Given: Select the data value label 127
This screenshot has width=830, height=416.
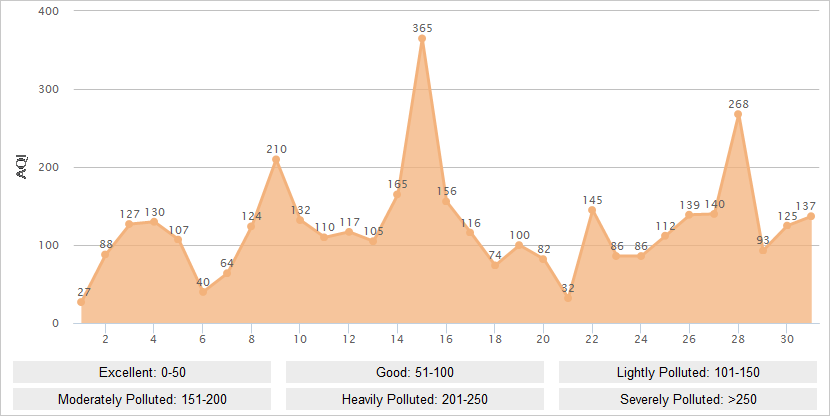Looking at the screenshot, I should coord(130,214).
